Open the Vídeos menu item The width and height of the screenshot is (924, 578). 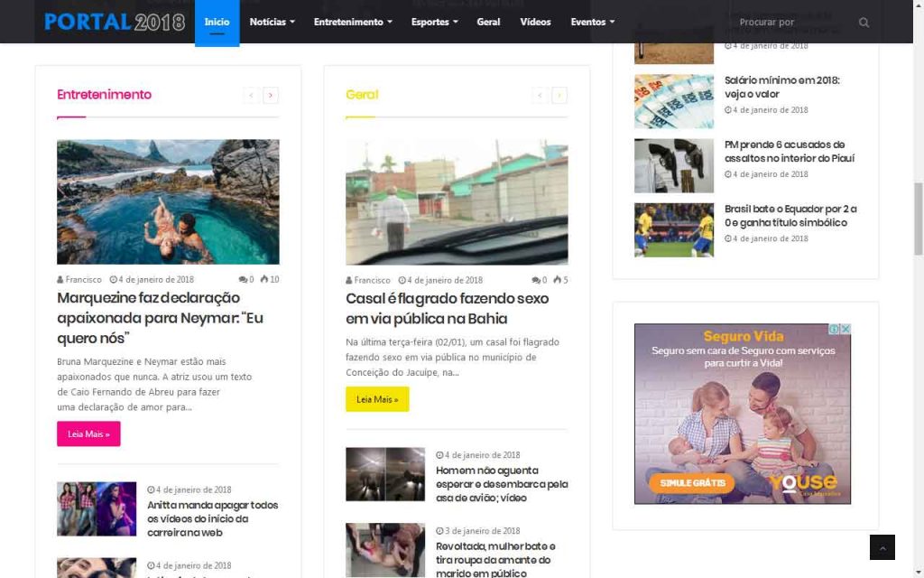(535, 22)
